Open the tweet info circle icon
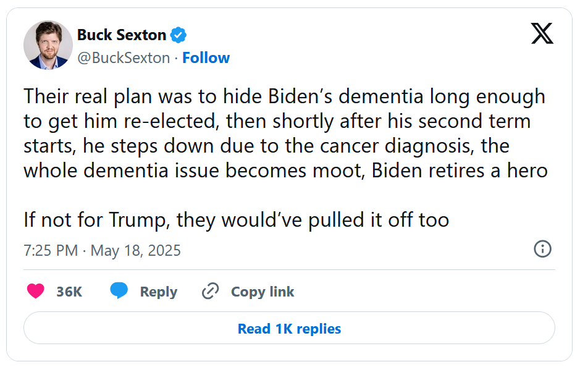 coord(542,249)
